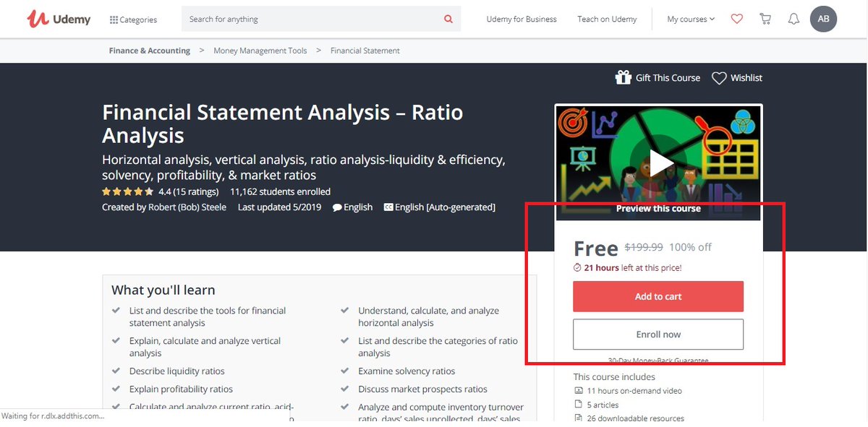
Task: Expand the My courses dropdown
Action: click(691, 20)
